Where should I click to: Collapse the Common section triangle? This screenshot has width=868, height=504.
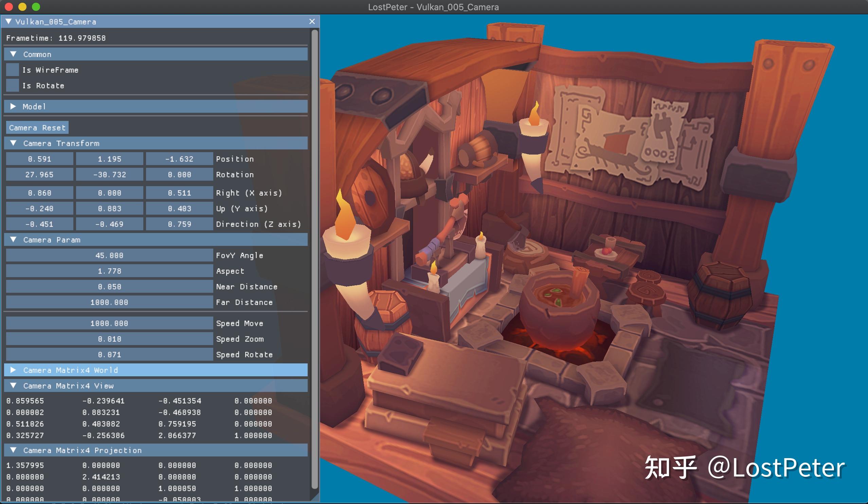pyautogui.click(x=14, y=54)
